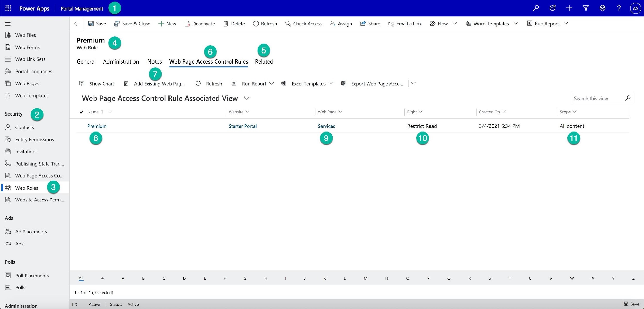
Task: Click the Save button in the status bar
Action: pyautogui.click(x=631, y=304)
